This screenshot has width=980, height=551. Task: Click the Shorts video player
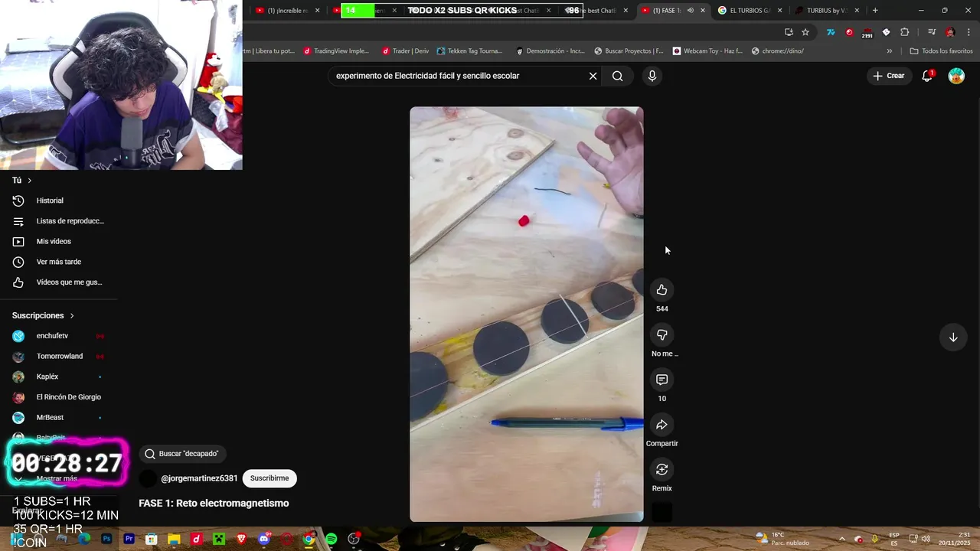[527, 314]
